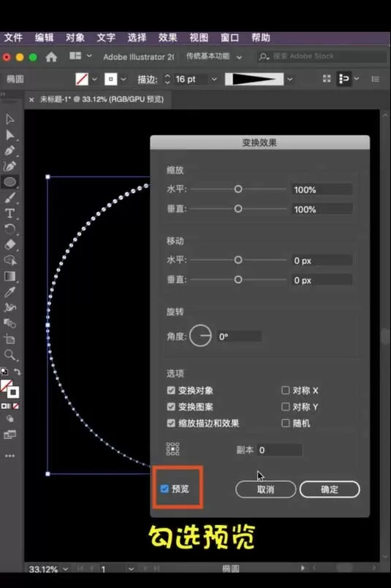Enable the 对称 X checkbox
This screenshot has height=588, width=391.
[286, 390]
